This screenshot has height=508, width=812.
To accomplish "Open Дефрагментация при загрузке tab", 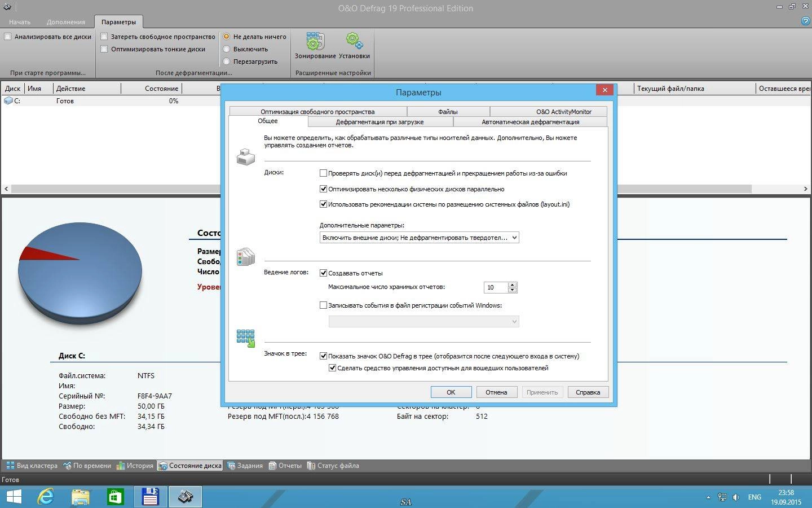I will tap(379, 122).
